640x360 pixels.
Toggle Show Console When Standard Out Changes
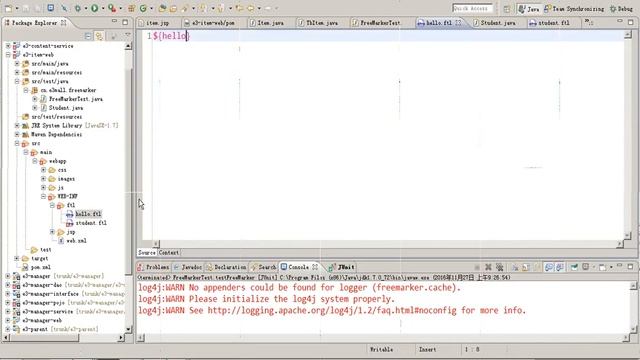(x=549, y=267)
